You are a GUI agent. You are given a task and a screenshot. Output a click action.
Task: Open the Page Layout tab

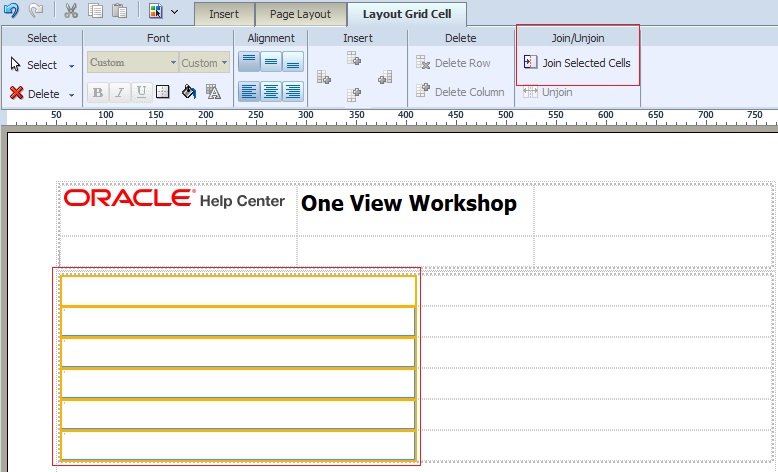[x=300, y=14]
